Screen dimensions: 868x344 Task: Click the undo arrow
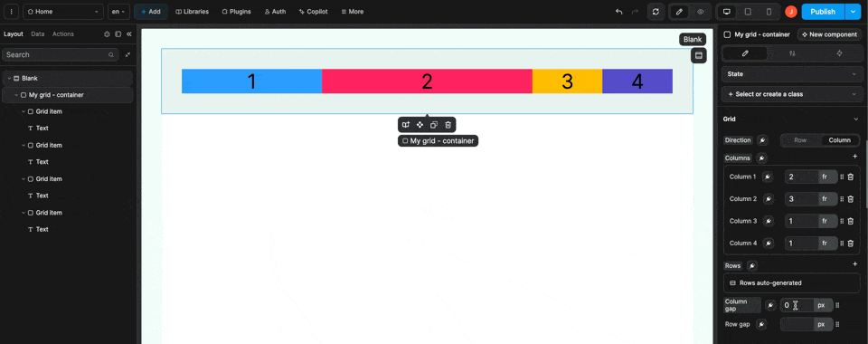[618, 12]
